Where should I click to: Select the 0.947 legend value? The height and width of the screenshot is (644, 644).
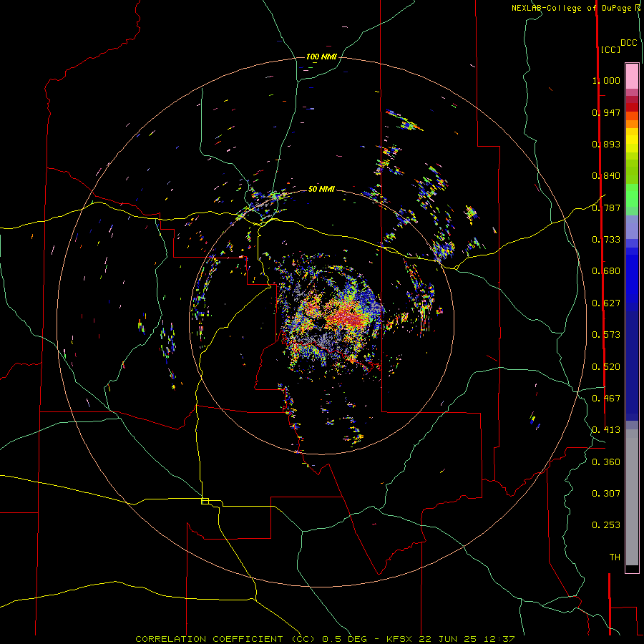pyautogui.click(x=606, y=112)
